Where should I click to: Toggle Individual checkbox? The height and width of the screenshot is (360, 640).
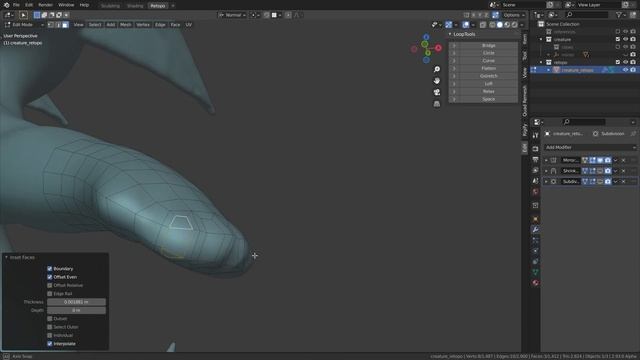tap(50, 336)
